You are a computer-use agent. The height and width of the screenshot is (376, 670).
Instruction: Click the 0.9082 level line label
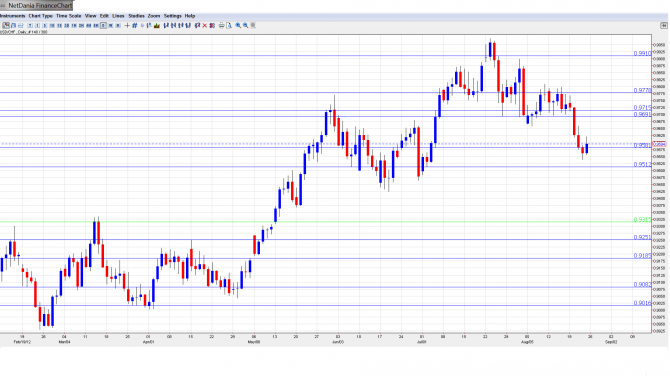pos(642,285)
